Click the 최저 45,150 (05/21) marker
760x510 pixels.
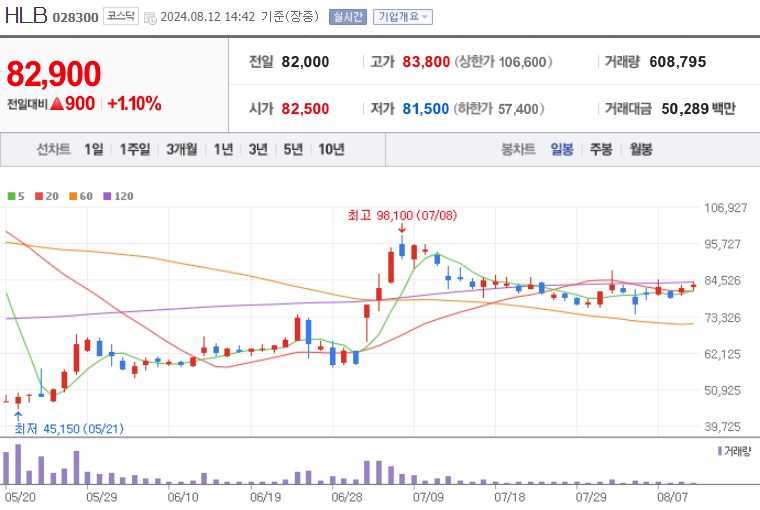click(x=69, y=429)
